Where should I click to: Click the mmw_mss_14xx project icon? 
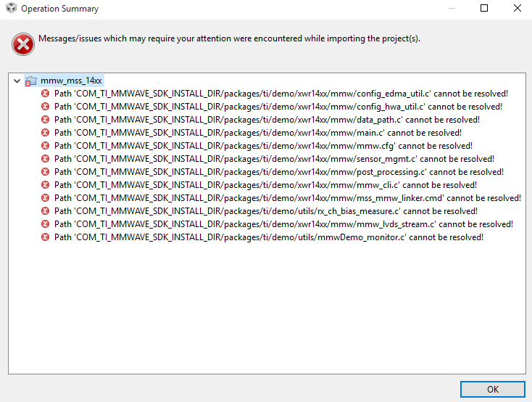31,81
